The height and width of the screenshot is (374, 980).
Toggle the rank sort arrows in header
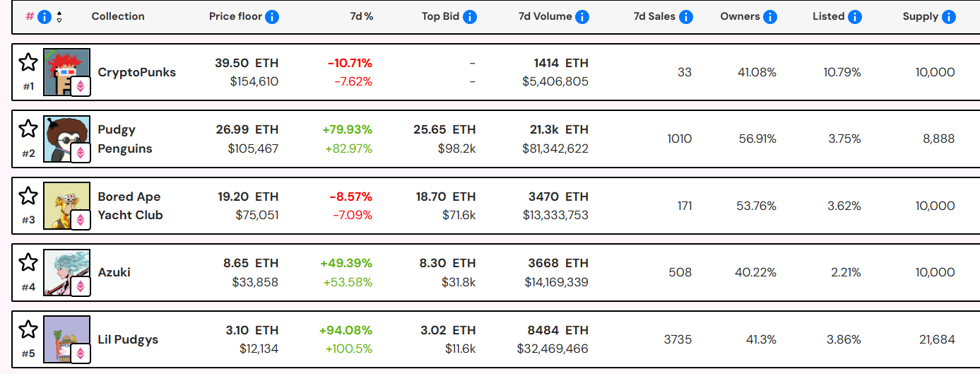(59, 17)
